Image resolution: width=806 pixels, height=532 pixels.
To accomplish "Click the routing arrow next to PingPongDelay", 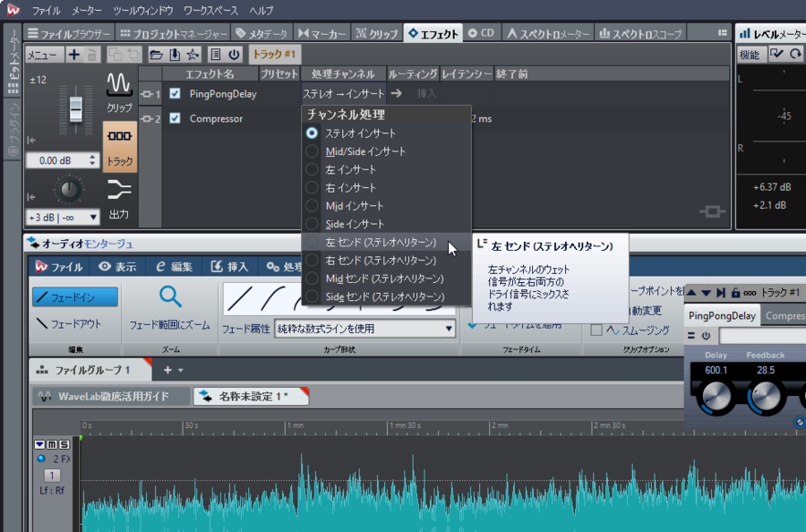I will pos(397,93).
